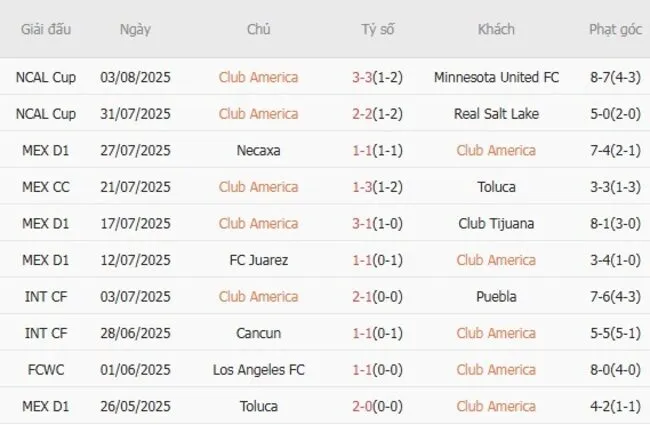This screenshot has width=650, height=425.
Task: Select the "Tỷ số" column header
Action: pos(377,30)
